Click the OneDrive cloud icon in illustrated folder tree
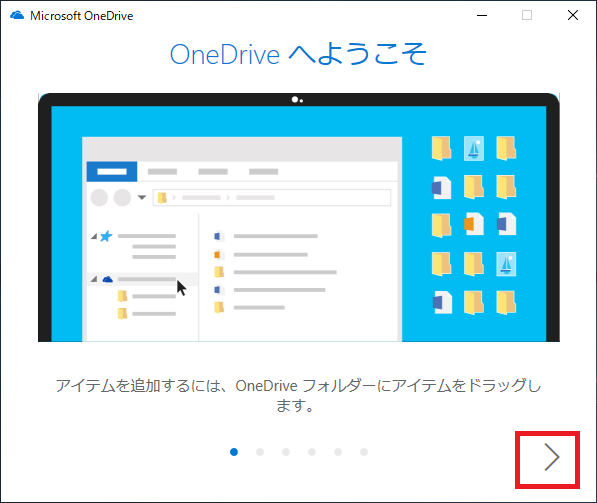 (108, 279)
